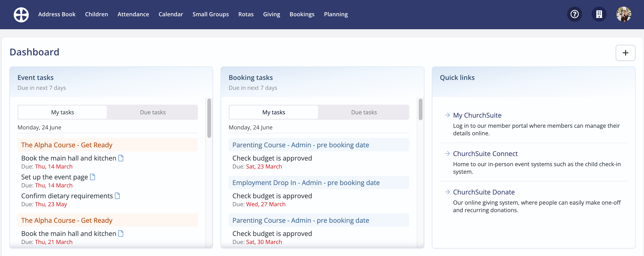
Task: Open Employment Drop In - Admin - pre booking date
Action: click(x=319, y=183)
